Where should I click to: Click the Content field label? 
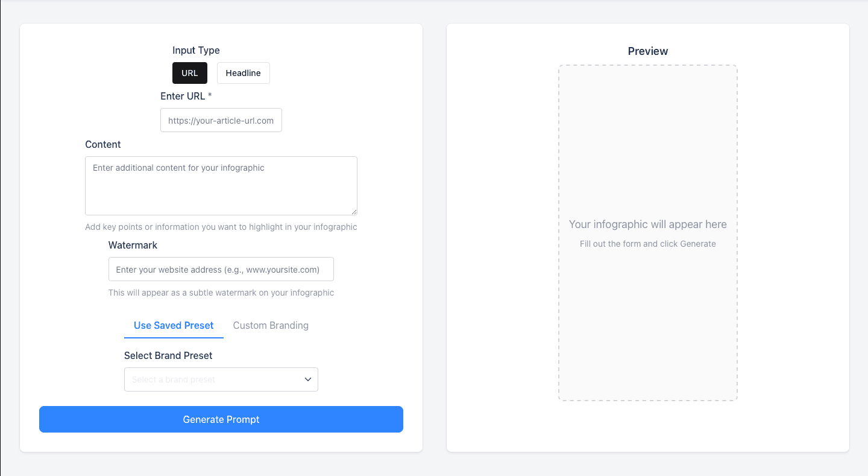point(103,144)
